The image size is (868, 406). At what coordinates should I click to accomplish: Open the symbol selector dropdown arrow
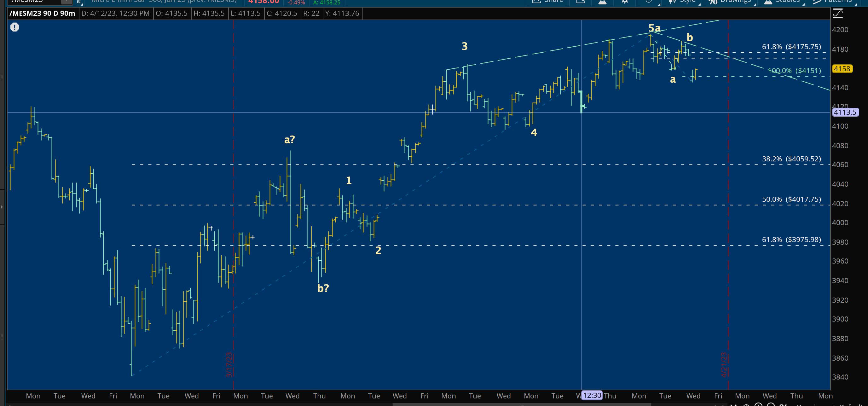(67, 2)
